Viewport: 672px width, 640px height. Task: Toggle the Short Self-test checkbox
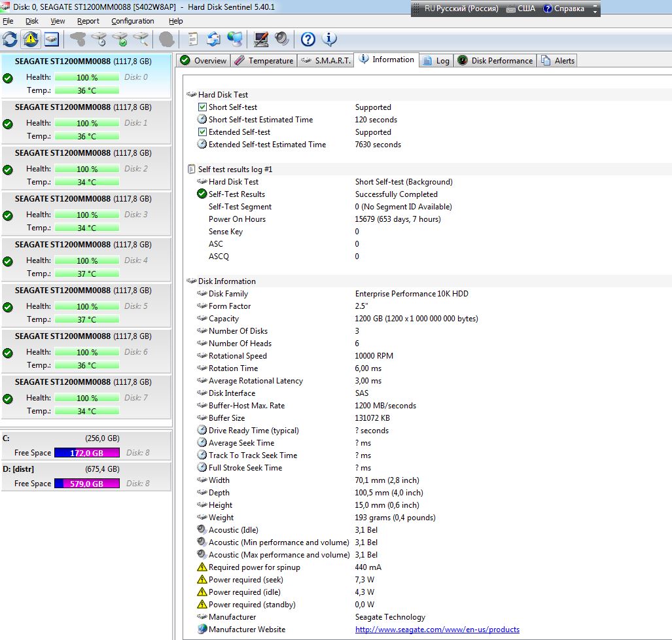[202, 107]
